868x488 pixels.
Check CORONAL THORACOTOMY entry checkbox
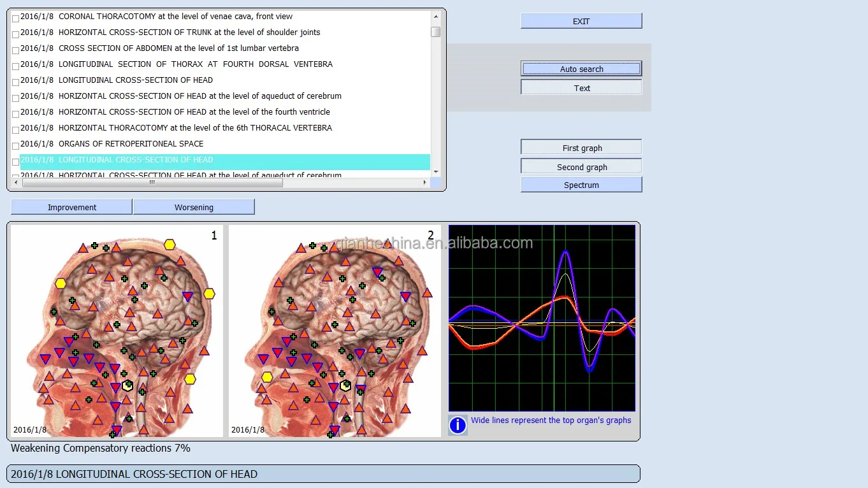pos(16,18)
